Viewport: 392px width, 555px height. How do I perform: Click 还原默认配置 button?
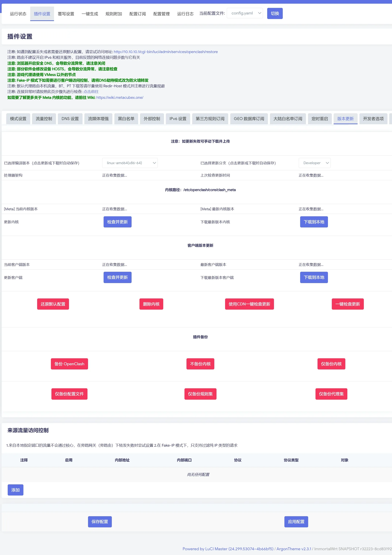pos(53,304)
